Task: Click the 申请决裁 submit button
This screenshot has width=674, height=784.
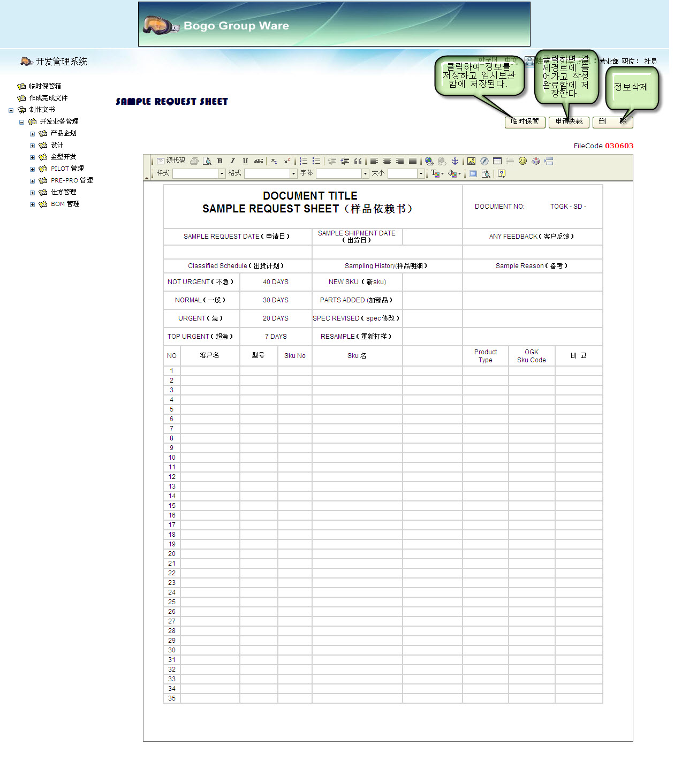Action: [x=569, y=122]
